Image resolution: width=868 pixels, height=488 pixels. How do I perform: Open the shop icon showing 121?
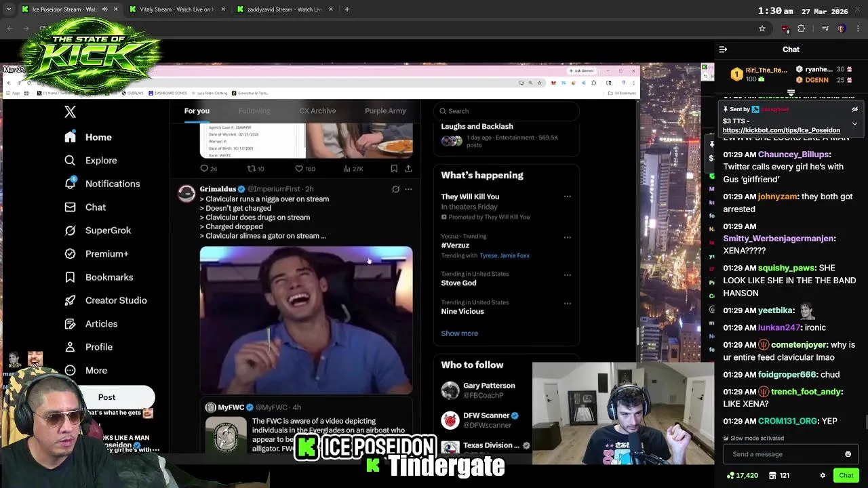point(778,476)
